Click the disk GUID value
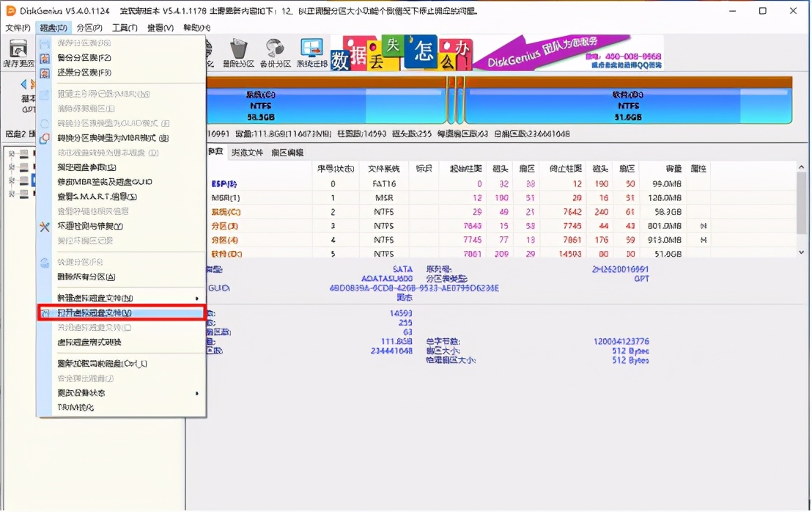This screenshot has width=812, height=512. click(414, 288)
